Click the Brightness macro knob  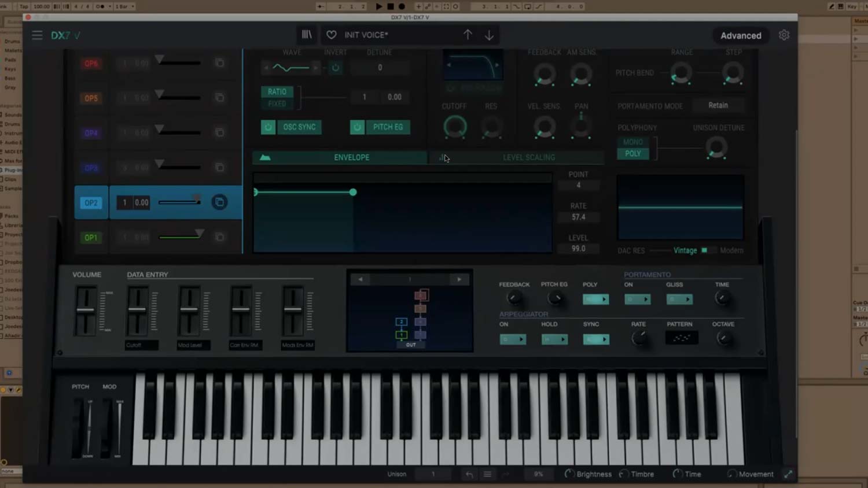[x=569, y=474]
